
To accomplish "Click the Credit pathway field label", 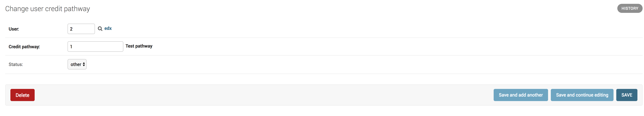I will pyautogui.click(x=24, y=47).
